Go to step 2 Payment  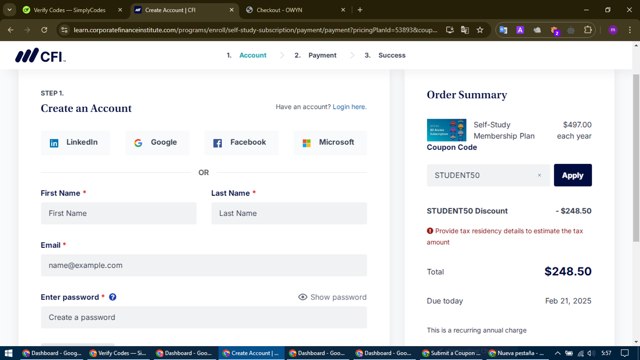316,55
